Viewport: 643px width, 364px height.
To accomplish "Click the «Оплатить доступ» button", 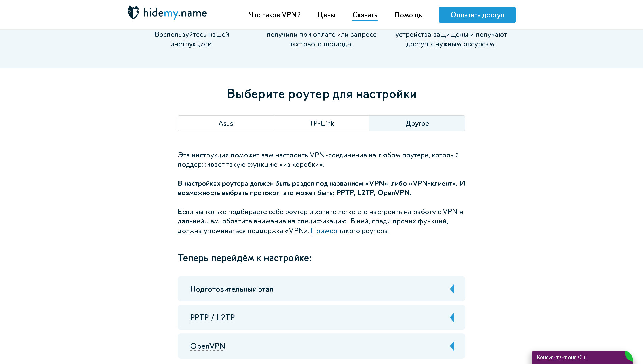I will [x=477, y=15].
